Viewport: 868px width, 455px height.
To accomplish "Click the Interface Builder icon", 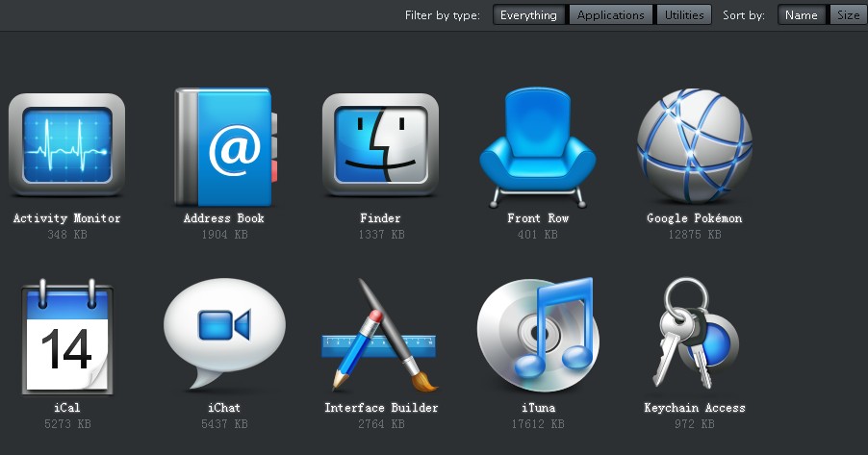I will (x=380, y=335).
